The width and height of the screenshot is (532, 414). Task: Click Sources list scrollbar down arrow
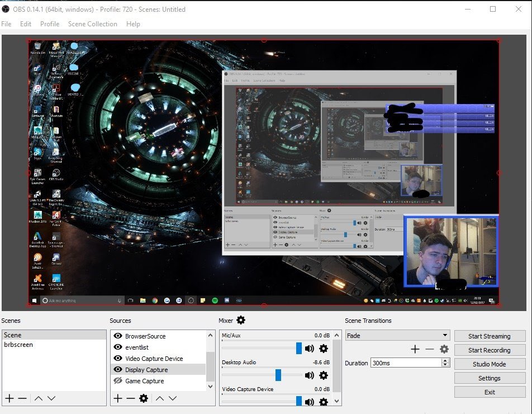click(x=210, y=387)
